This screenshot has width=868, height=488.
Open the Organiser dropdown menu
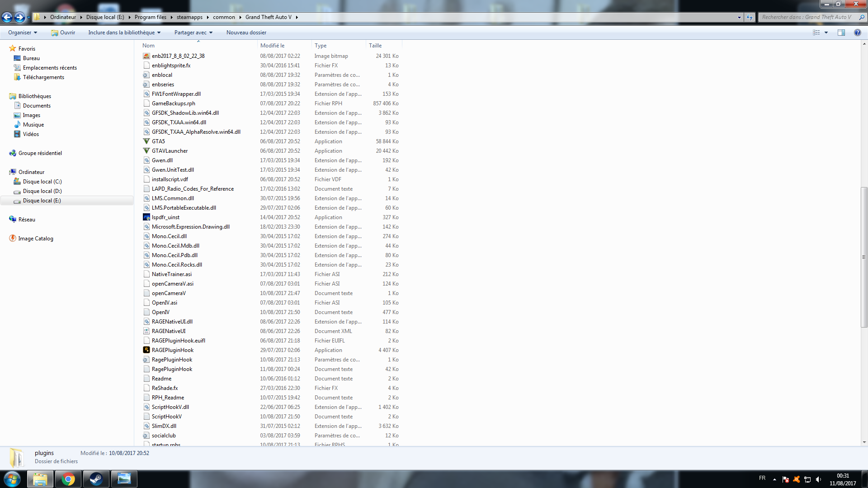click(x=23, y=33)
